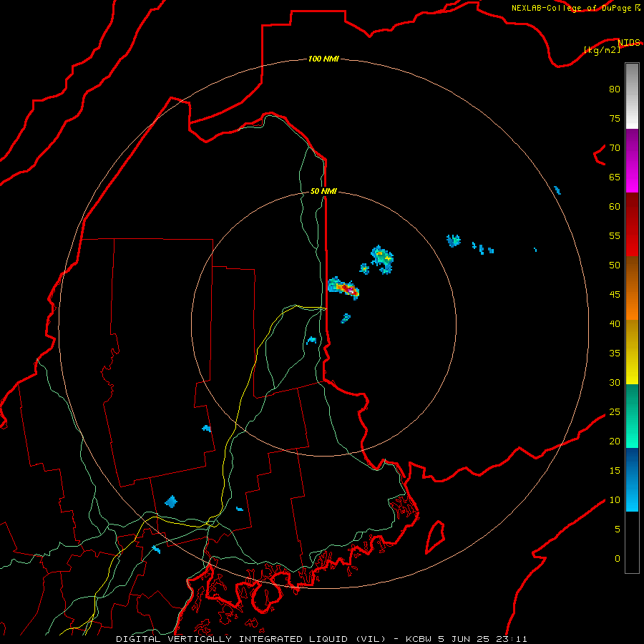Click the 10 value on the color scale
This screenshot has height=644, width=644.
(615, 500)
